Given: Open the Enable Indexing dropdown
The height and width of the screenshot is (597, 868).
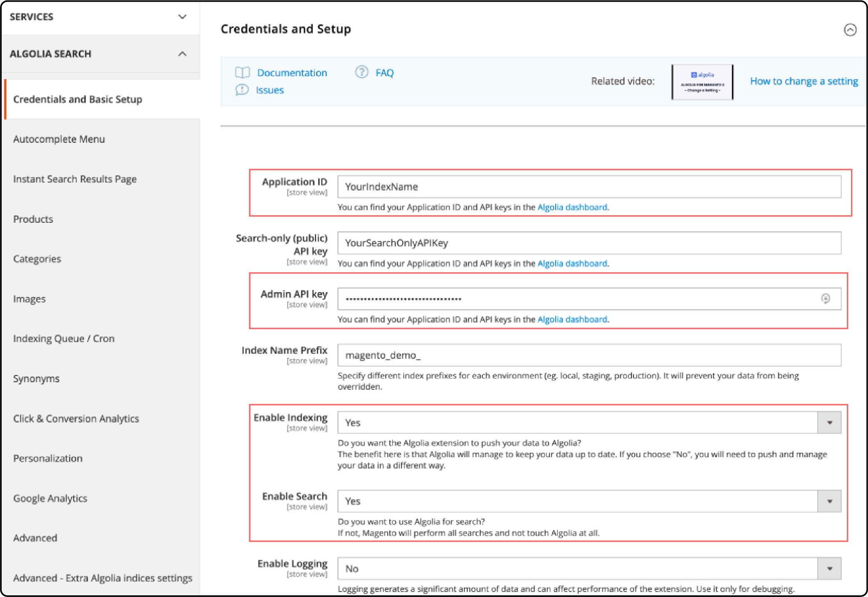Looking at the screenshot, I should (x=829, y=423).
